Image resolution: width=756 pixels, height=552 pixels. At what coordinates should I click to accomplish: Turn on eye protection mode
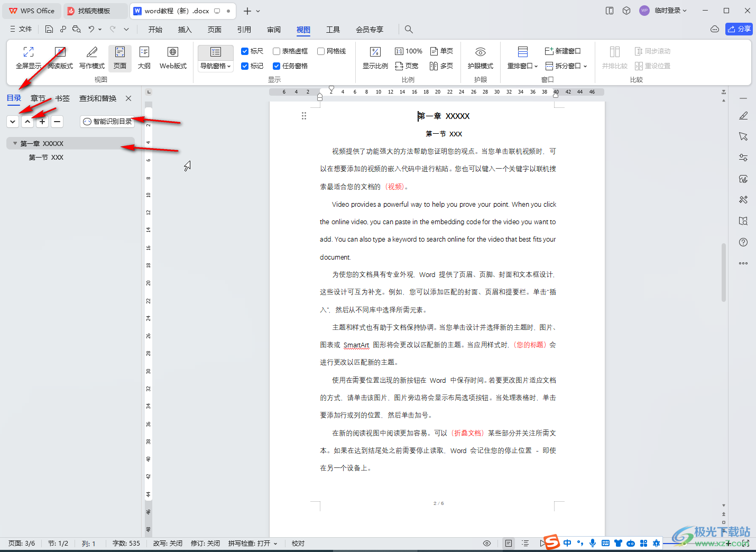481,58
